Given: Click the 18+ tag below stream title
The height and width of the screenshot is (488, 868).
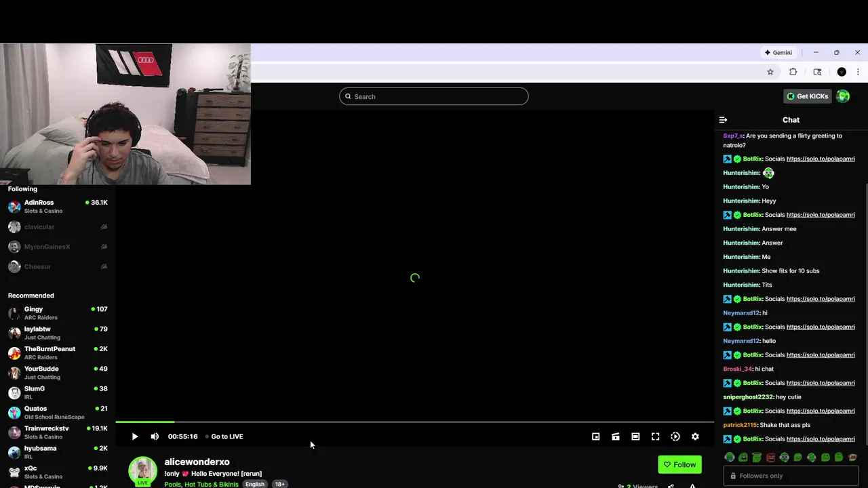Looking at the screenshot, I should (279, 485).
